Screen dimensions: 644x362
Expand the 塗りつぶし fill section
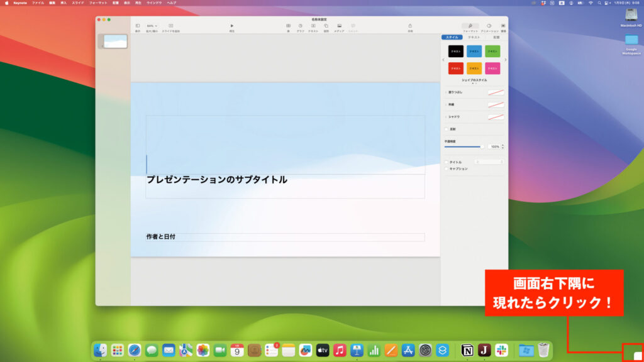tap(446, 92)
